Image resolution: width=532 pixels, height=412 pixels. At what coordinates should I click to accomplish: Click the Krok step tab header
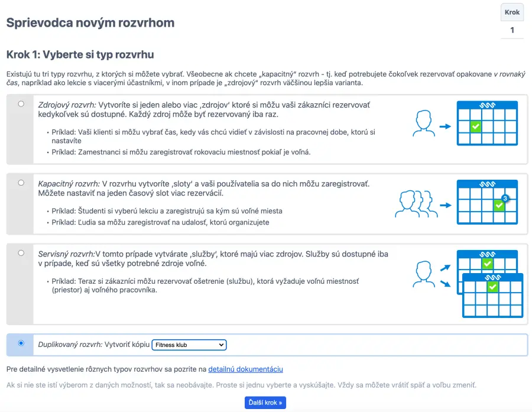512,12
